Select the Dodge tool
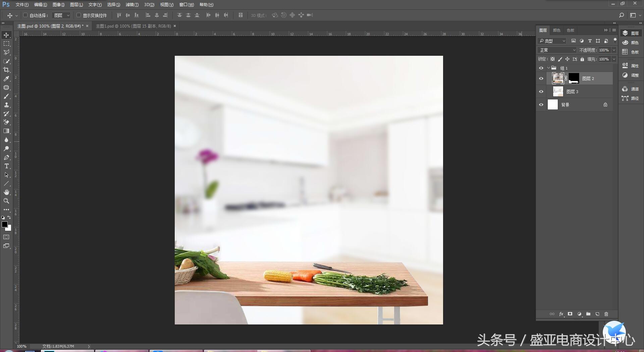The image size is (644, 352). pyautogui.click(x=6, y=148)
